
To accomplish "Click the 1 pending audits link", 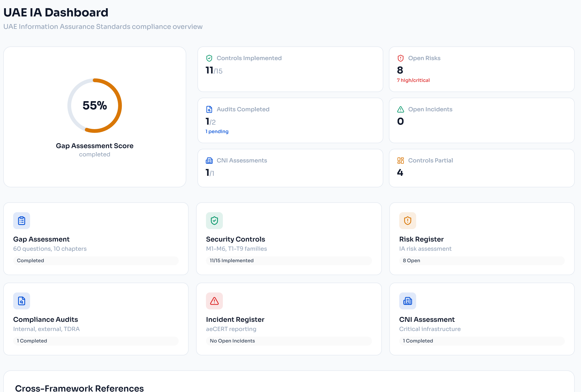I will click(x=217, y=131).
